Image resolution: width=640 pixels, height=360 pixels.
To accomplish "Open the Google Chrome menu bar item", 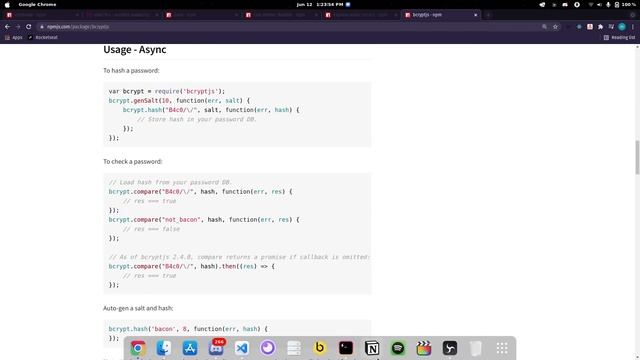I will pyautogui.click(x=37, y=4).
